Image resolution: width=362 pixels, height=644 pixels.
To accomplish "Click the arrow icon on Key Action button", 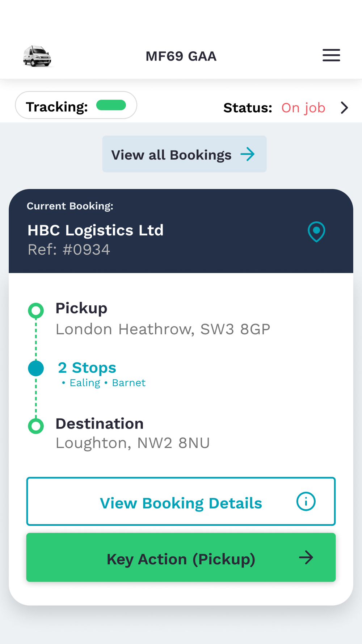I will [306, 558].
